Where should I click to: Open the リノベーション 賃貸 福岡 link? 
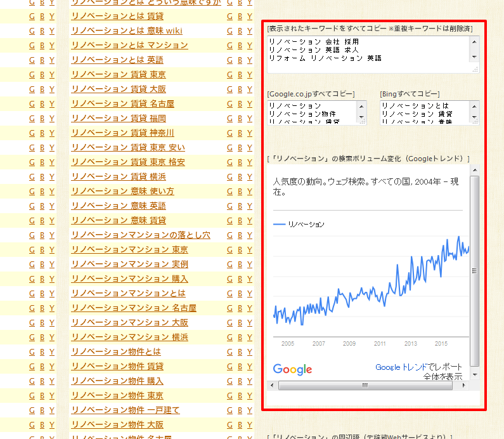point(119,119)
